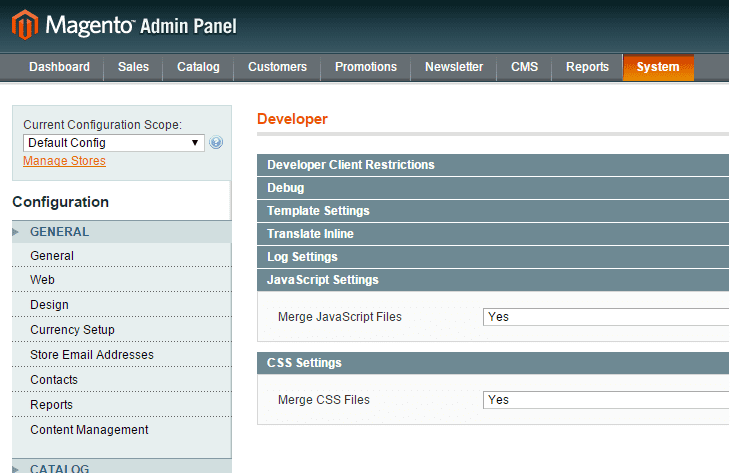Expand the CATALOG section arrow
The image size is (732, 473).
pyautogui.click(x=15, y=469)
